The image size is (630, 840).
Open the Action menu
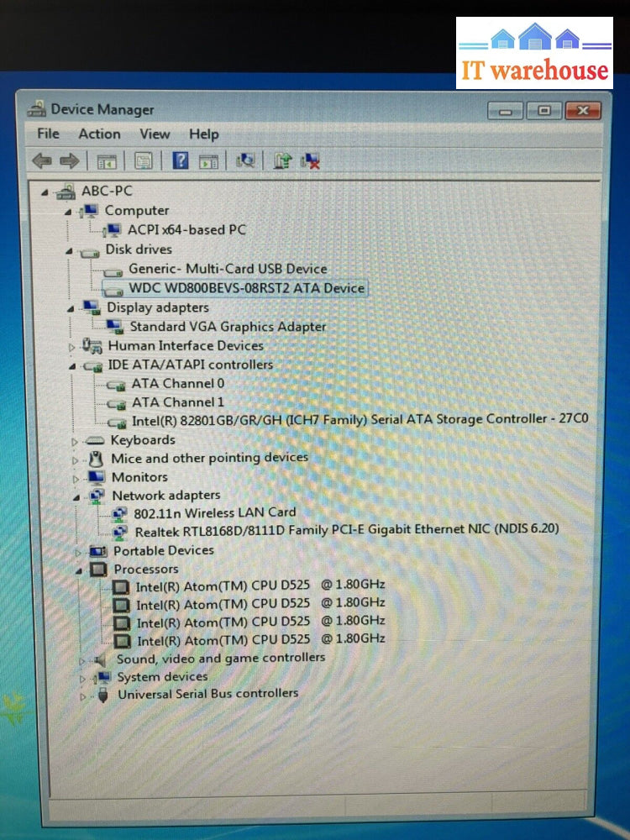[99, 134]
